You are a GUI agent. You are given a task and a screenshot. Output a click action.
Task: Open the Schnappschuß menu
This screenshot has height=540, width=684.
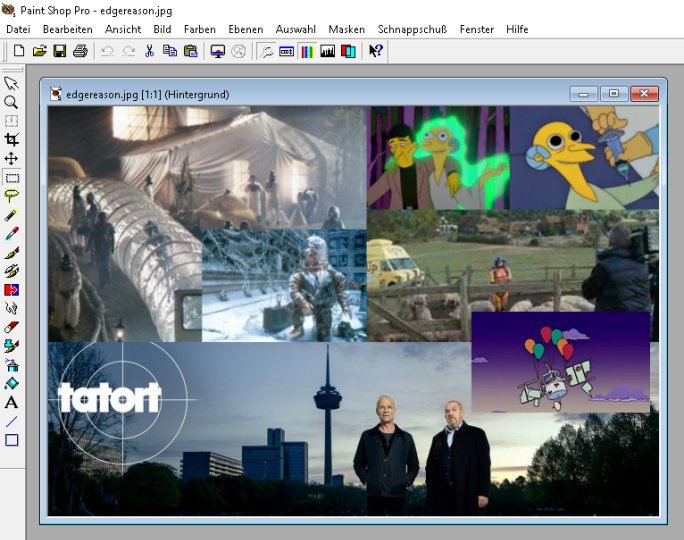[x=412, y=29]
